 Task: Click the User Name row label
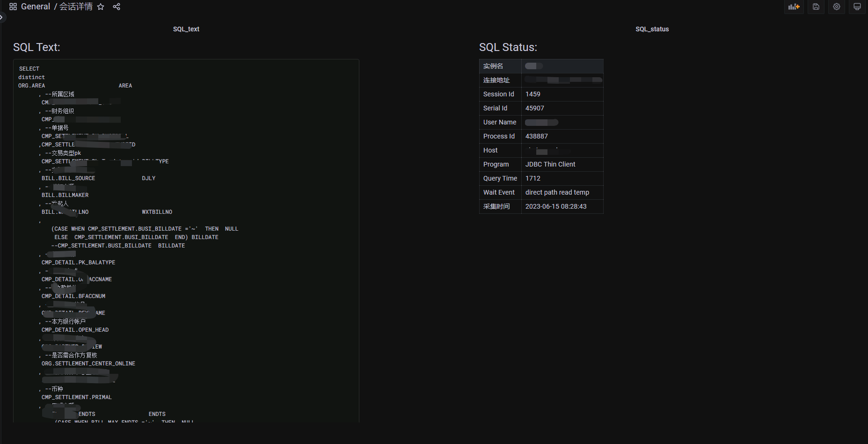(x=500, y=122)
